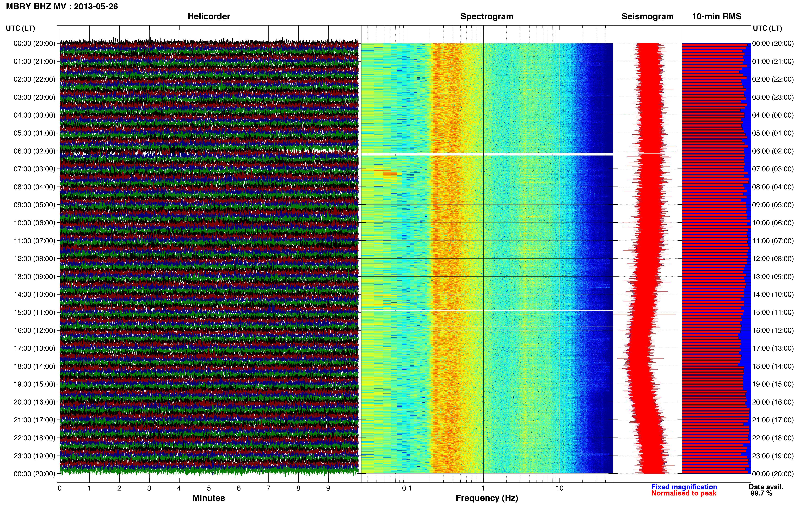Viewport: 812px width, 508px height.
Task: Click the 10-min RMS heading
Action: coord(717,16)
